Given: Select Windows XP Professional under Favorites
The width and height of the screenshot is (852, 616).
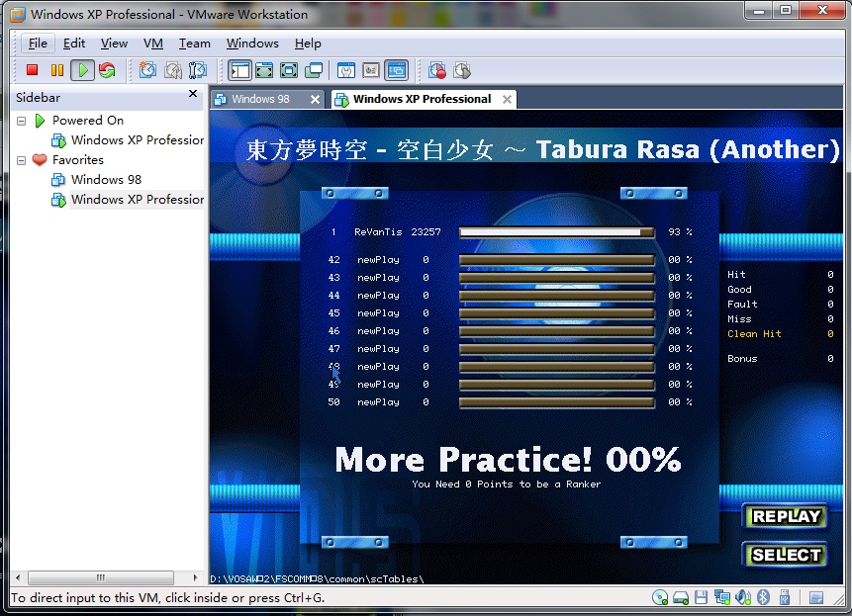Looking at the screenshot, I should 138,200.
